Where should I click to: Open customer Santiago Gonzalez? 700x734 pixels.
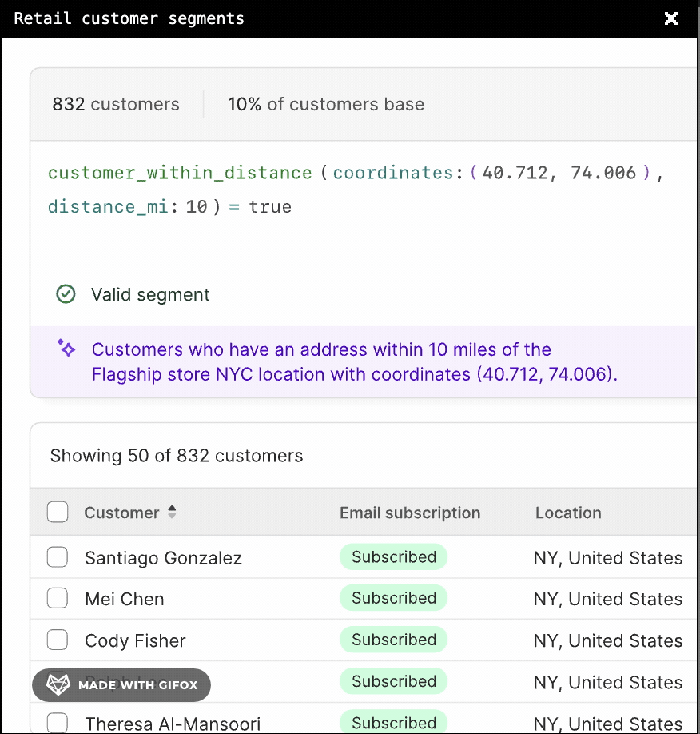pos(163,558)
